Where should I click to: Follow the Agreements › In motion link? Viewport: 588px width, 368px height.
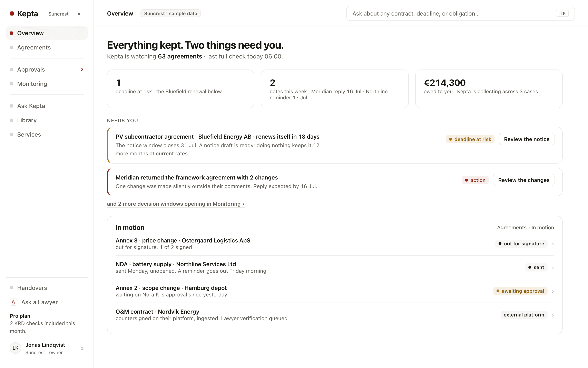coord(525,228)
